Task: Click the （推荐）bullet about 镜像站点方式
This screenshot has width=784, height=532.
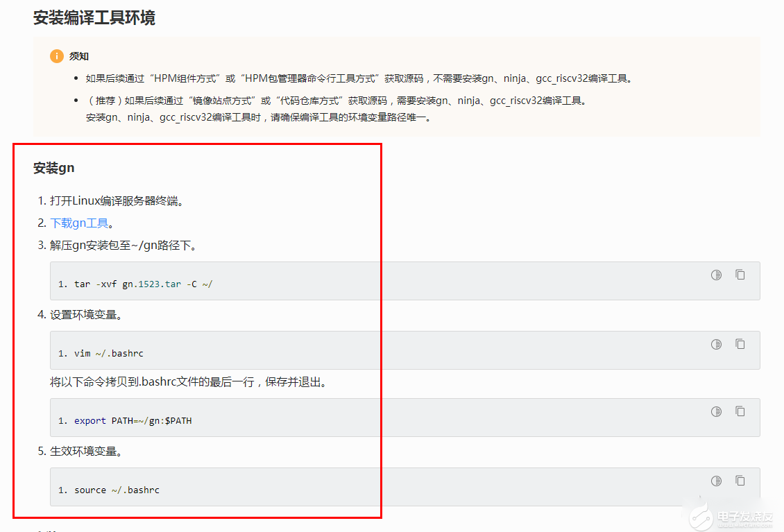Action: pyautogui.click(x=336, y=101)
